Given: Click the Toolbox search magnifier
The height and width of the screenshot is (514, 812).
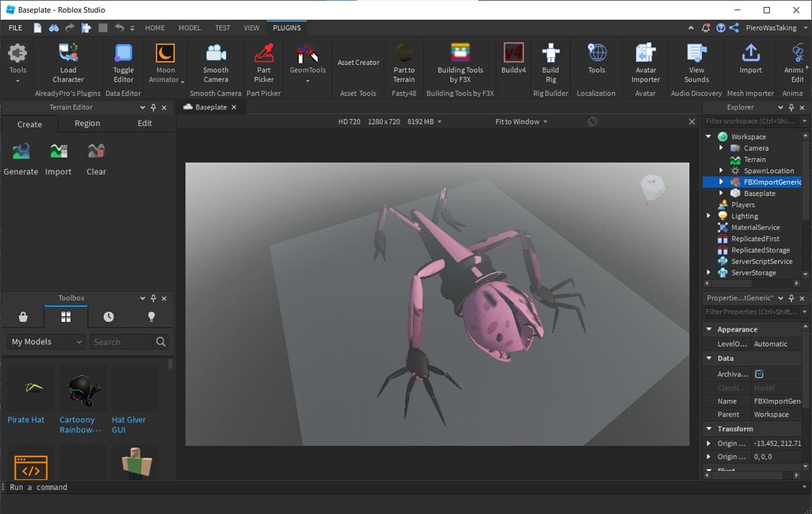Looking at the screenshot, I should point(161,341).
